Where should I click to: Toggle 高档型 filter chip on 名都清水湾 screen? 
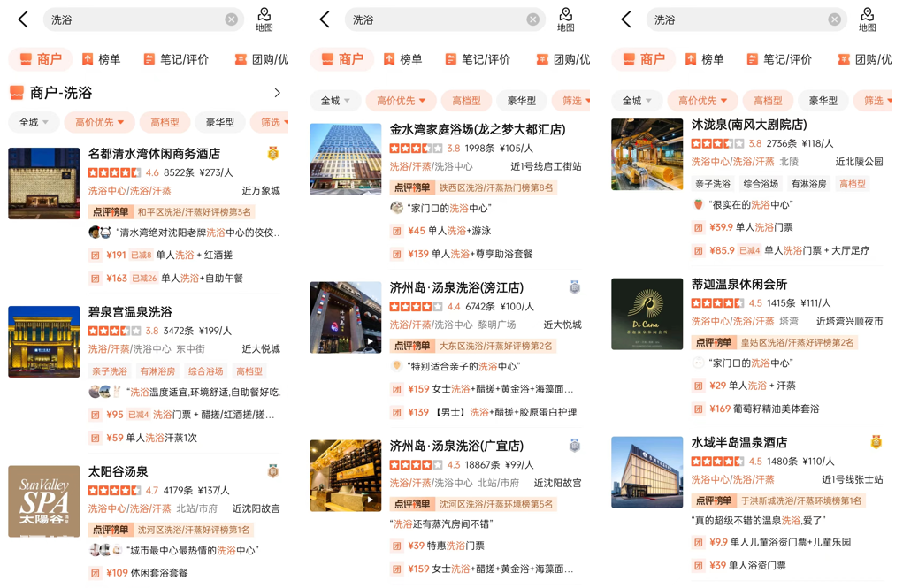[x=165, y=122]
